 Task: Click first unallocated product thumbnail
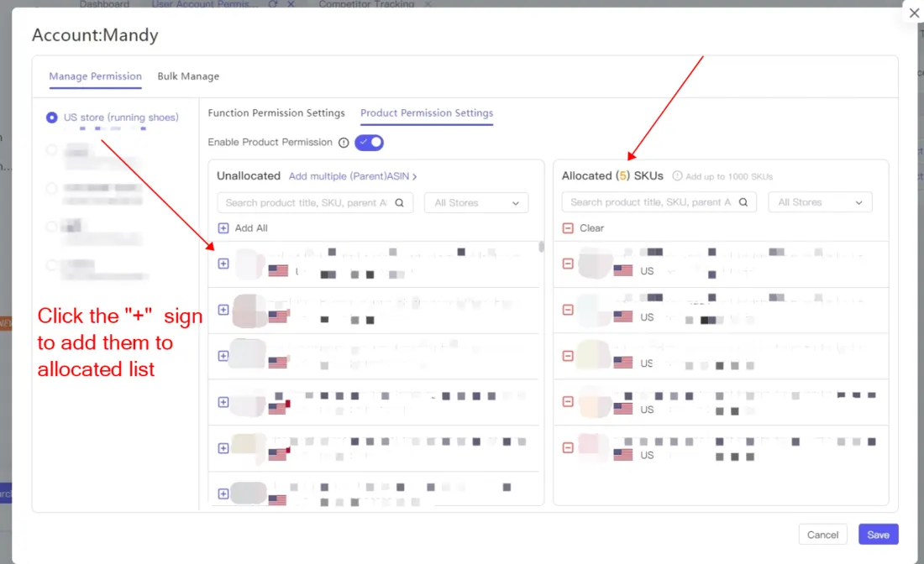pos(249,264)
